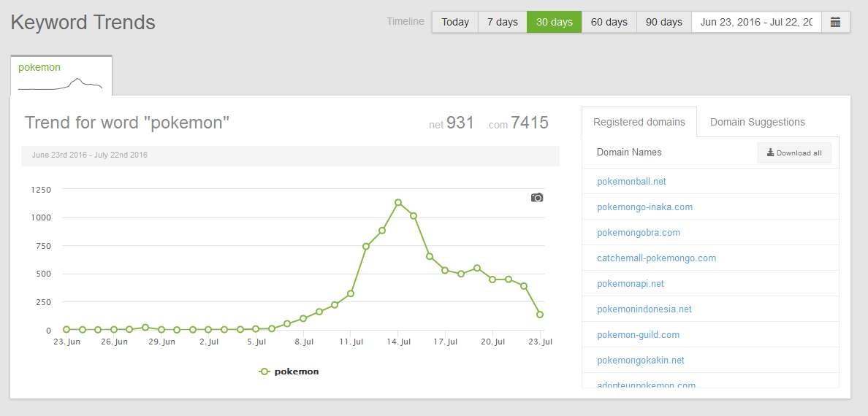Viewport: 868px width, 416px height.
Task: Open pokemongokakin.net link
Action: click(641, 360)
